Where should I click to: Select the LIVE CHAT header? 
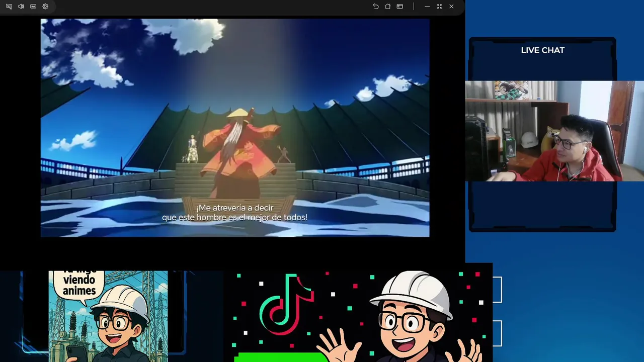point(543,50)
